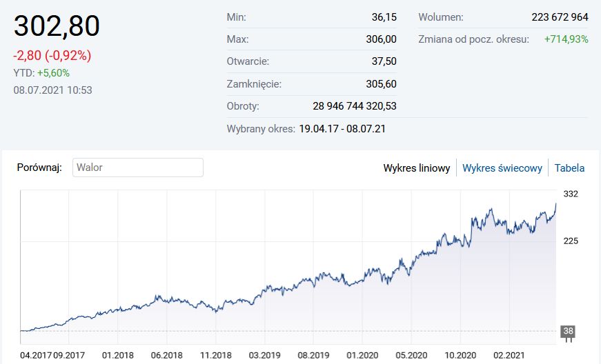
Task: Switch to Wykres świecowy view
Action: (502, 168)
